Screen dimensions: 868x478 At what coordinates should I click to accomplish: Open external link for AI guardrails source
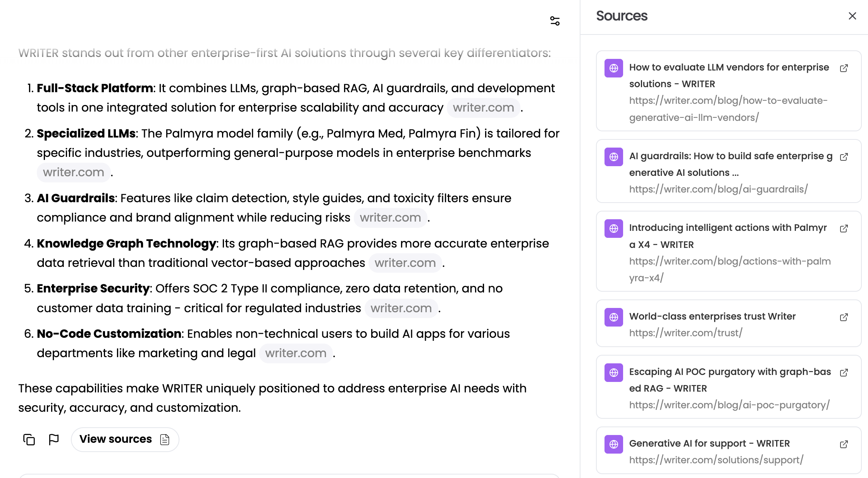click(x=844, y=157)
